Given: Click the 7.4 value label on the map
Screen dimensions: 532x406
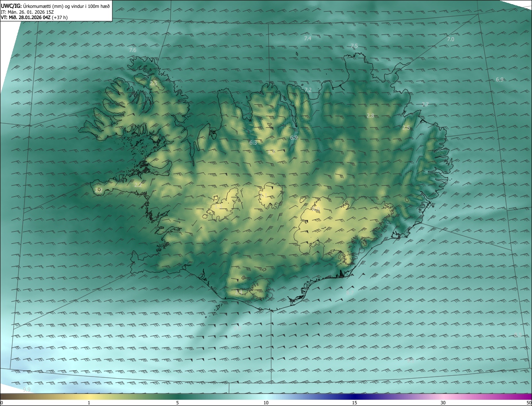Looking at the screenshot, I should (x=308, y=38).
